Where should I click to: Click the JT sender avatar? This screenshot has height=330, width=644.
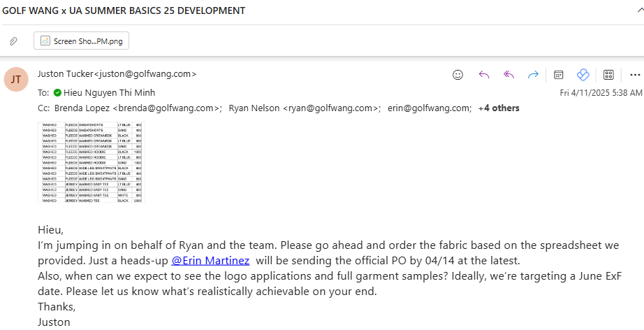point(16,79)
